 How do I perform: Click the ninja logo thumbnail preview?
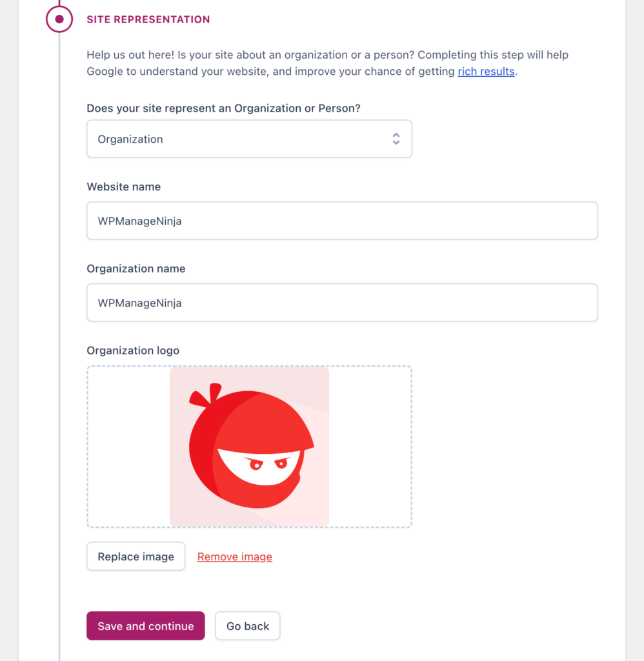(x=249, y=446)
